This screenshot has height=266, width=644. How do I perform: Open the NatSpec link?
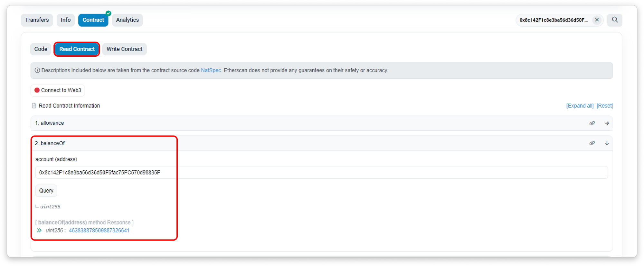(211, 71)
